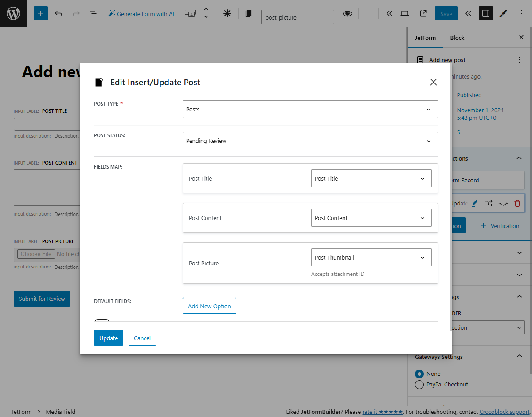Screen dimensions: 532x417
Task: Click the undo arrow in the toolbar
Action: pyautogui.click(x=59, y=14)
